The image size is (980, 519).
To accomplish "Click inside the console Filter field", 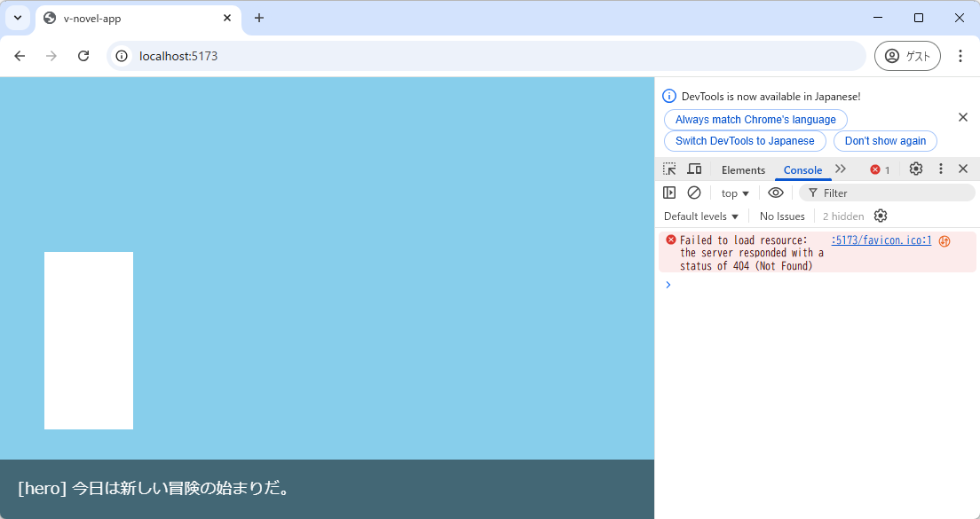I will point(852,193).
